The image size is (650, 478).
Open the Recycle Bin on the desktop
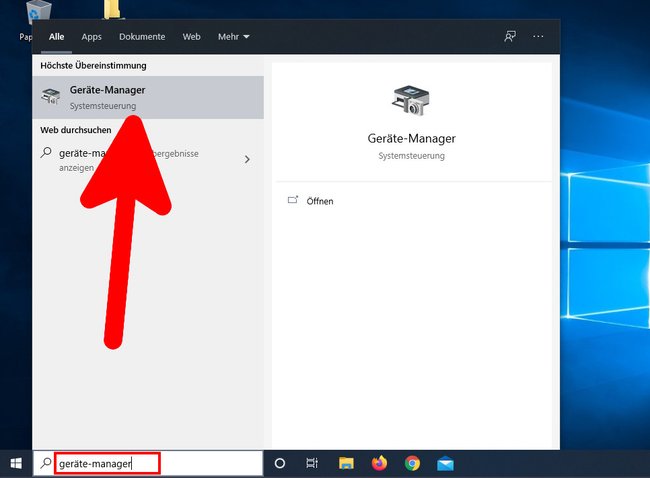[39, 10]
